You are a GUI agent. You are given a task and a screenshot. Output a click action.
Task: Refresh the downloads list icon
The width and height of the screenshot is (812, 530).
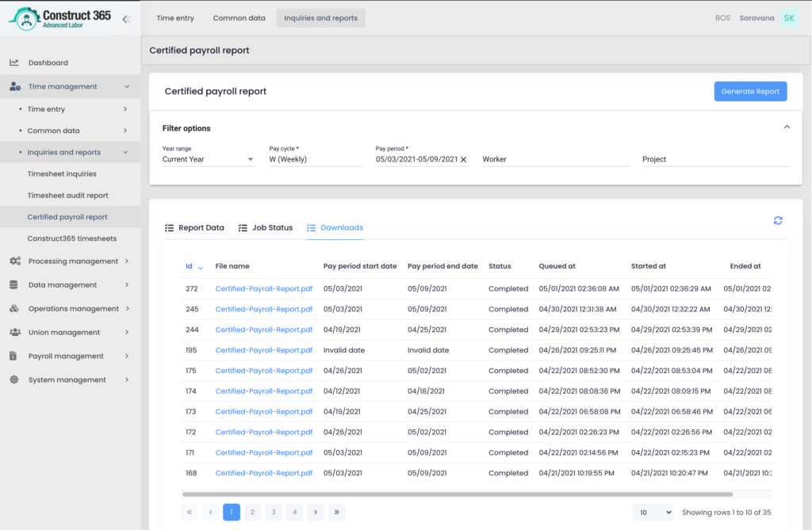pyautogui.click(x=778, y=220)
